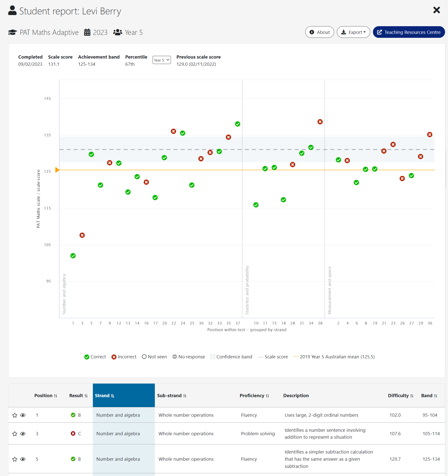Toggle the eye icon for position 5
The height and width of the screenshot is (476, 448).
(23, 459)
